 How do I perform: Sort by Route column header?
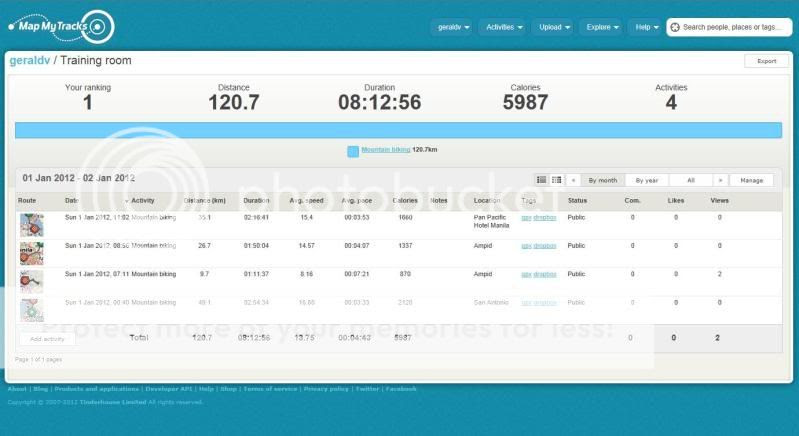tap(27, 201)
